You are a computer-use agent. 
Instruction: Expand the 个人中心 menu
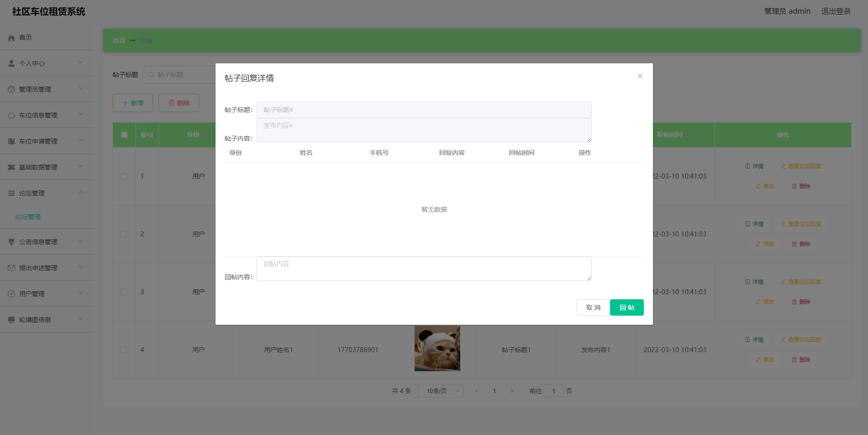(81, 63)
